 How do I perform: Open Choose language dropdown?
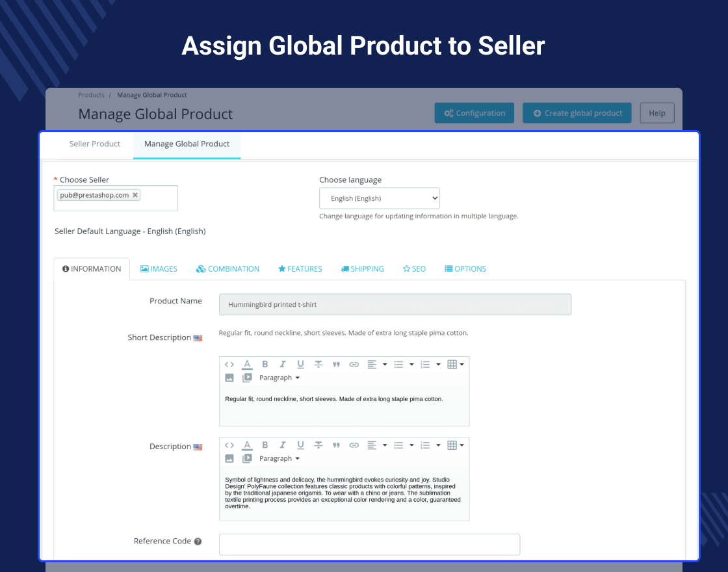[380, 198]
